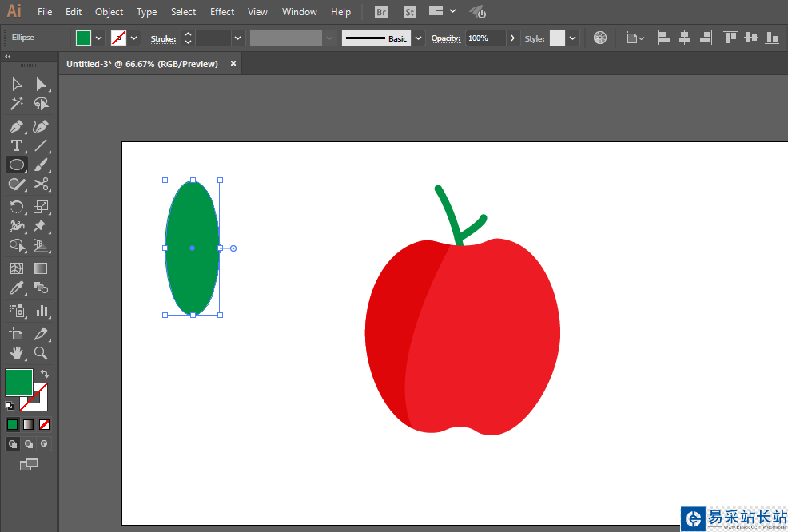
Task: Select the Line Segment tool
Action: (x=41, y=145)
